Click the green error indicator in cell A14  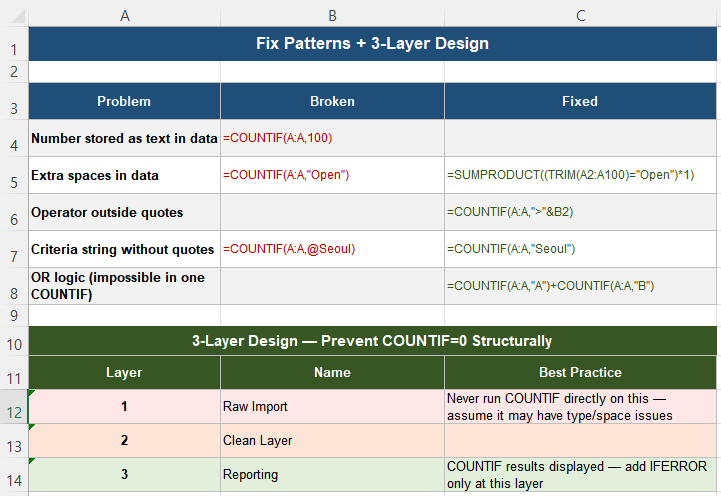pyautogui.click(x=31, y=461)
